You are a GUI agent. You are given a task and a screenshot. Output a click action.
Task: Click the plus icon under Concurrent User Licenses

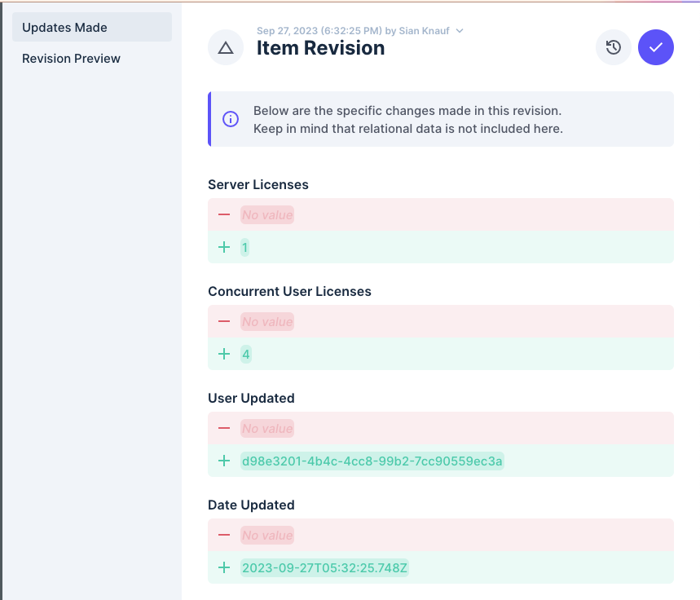(x=224, y=354)
